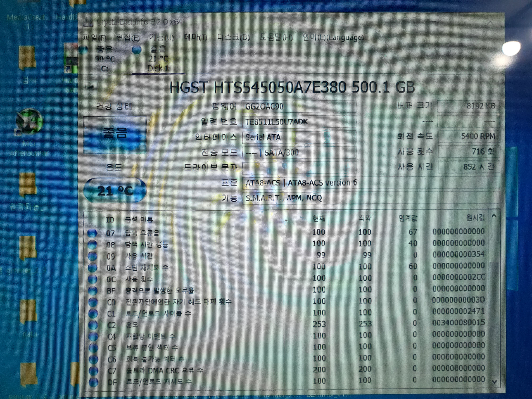Click the features field S.M.A.R.T., APM, NCQ
532x399 pixels.
click(x=371, y=198)
